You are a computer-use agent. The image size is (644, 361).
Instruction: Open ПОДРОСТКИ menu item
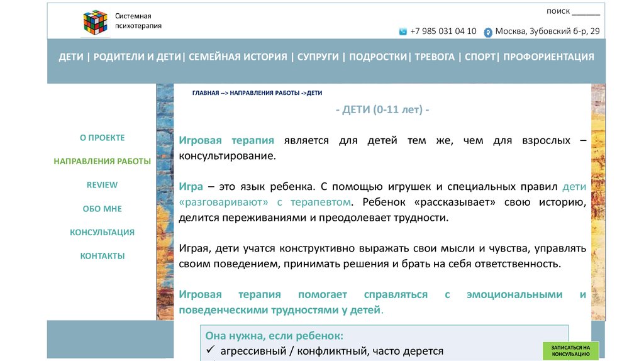pyautogui.click(x=378, y=57)
